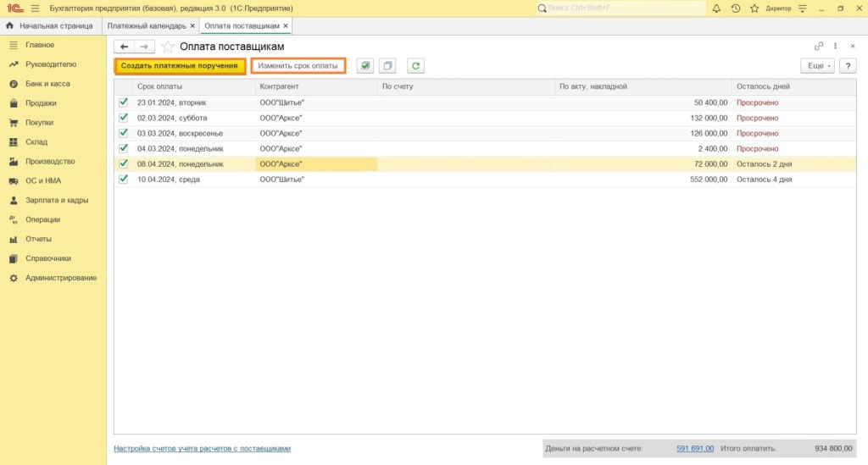Click the get link chain icon
This screenshot has width=868, height=465.
click(819, 47)
